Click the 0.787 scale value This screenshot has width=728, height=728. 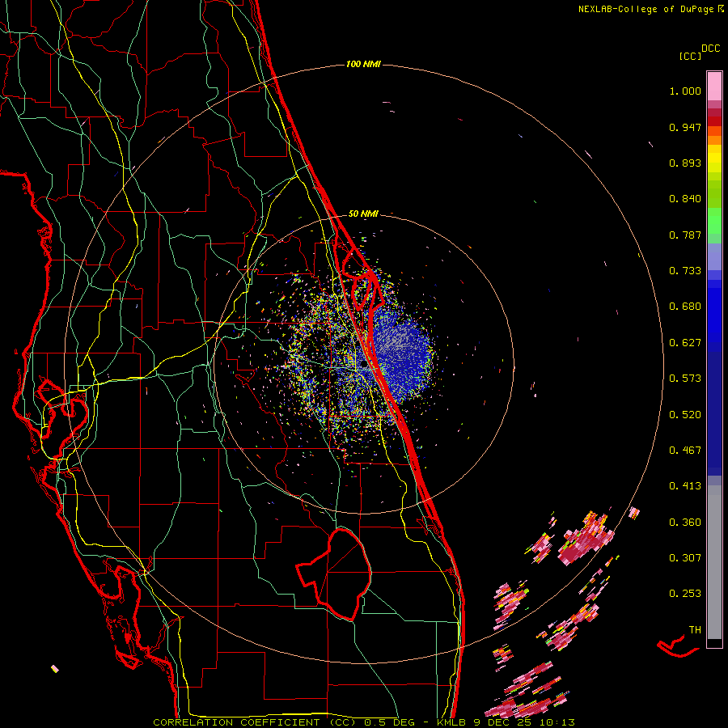[x=685, y=235]
